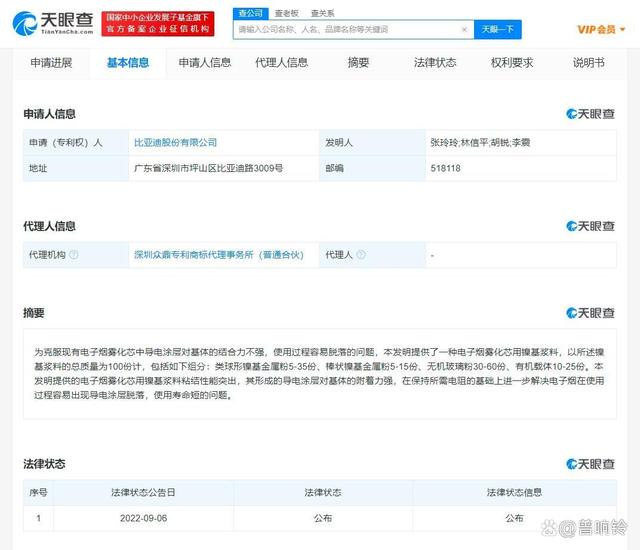Click the company name search input field

point(352,30)
